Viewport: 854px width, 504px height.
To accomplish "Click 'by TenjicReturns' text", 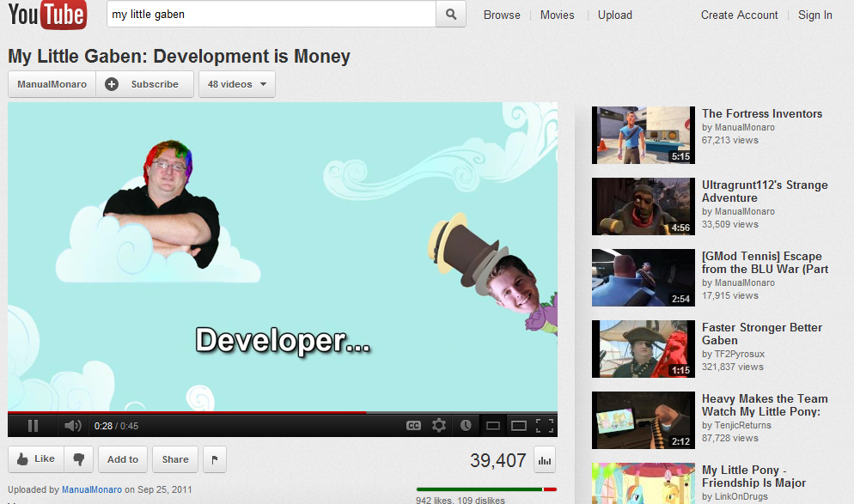I will 736,425.
